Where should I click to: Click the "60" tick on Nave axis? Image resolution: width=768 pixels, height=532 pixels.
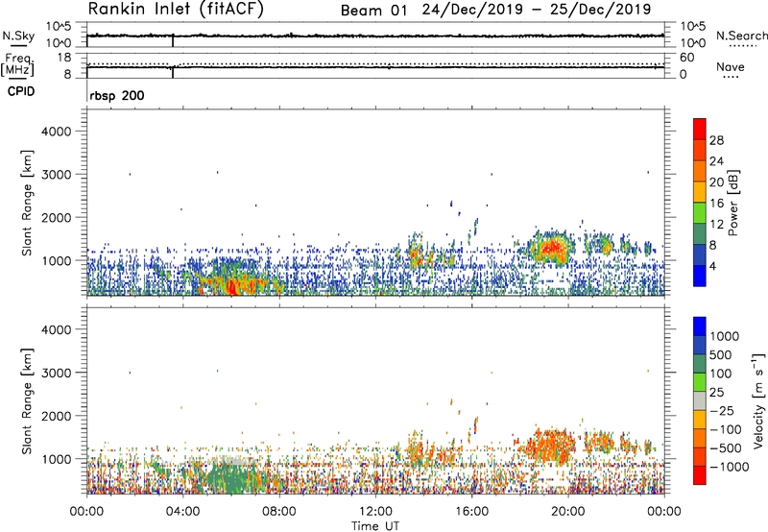coord(687,58)
